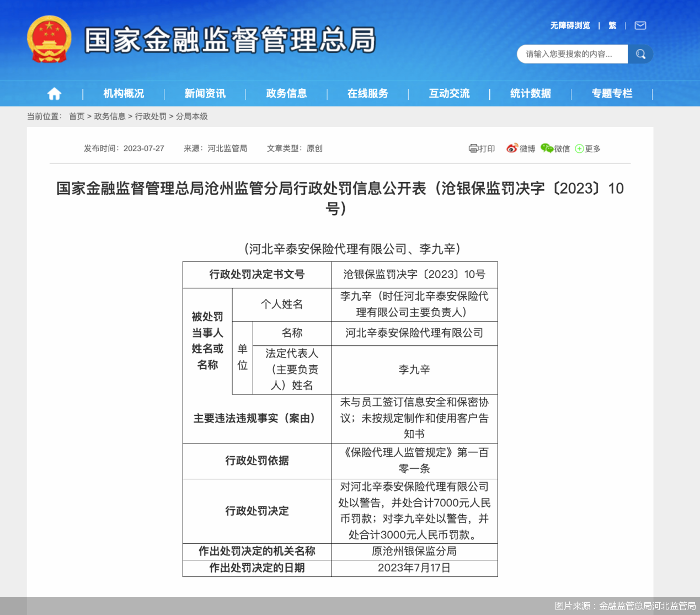This screenshot has width=700, height=615.
Task: Open the 新闻资讯 menu
Action: coord(205,93)
